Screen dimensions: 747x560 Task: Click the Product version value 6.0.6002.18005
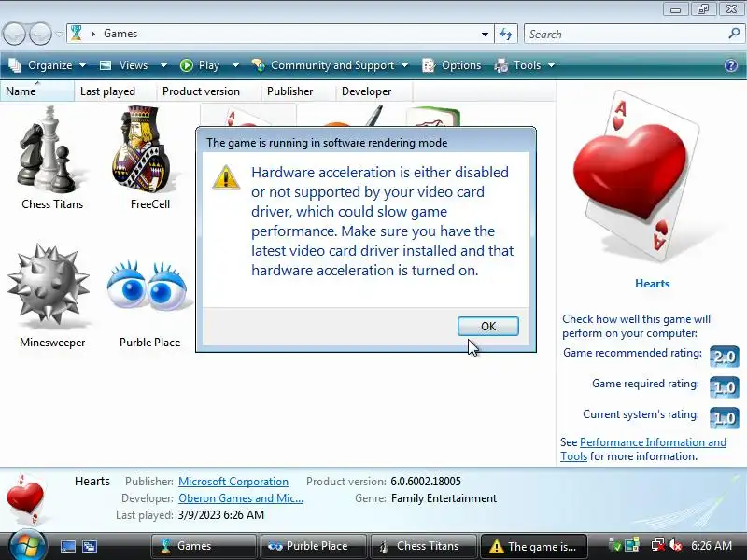coord(426,482)
